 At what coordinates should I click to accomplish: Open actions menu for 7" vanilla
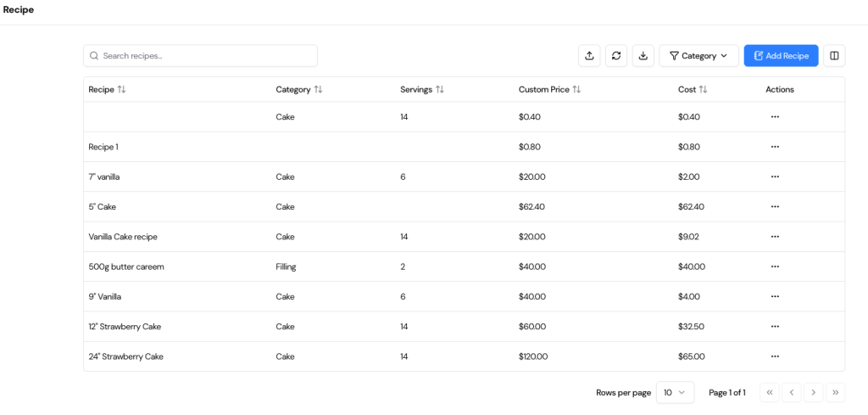point(774,177)
